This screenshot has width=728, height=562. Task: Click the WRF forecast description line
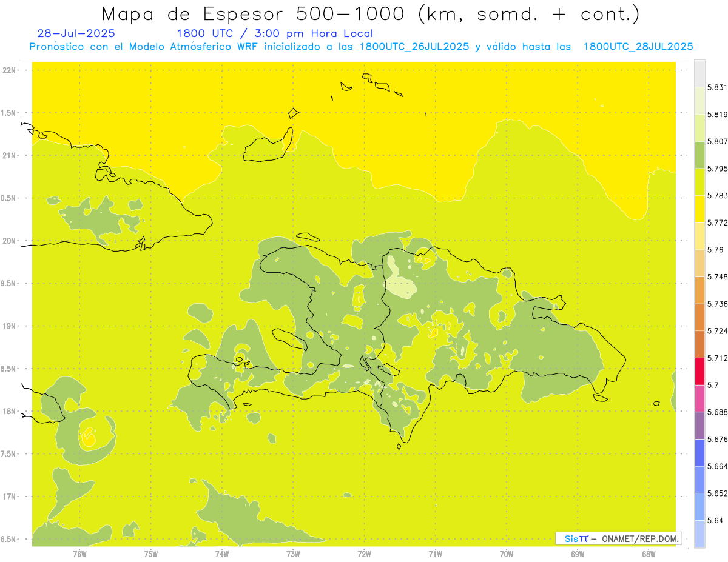click(x=361, y=47)
